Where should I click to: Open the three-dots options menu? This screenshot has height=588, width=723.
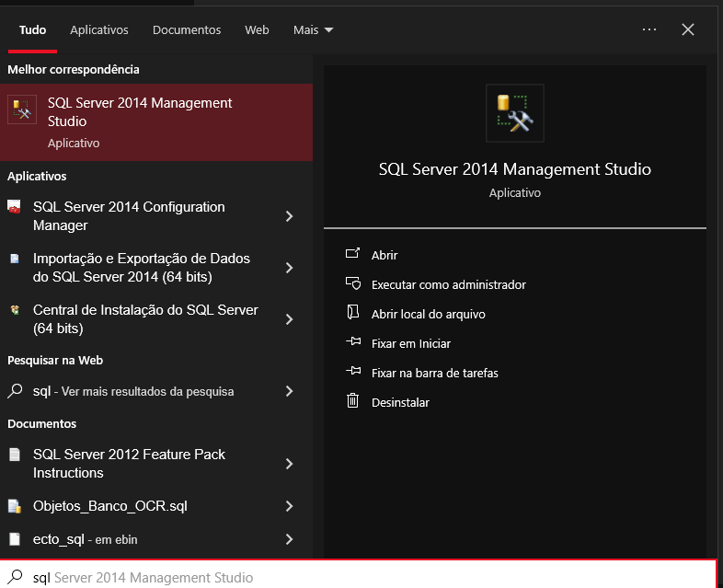point(649,29)
